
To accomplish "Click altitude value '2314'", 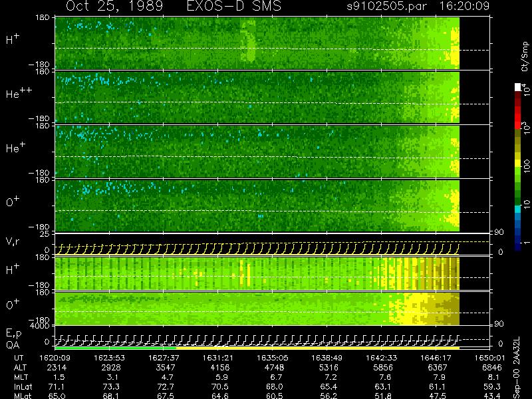I will coord(57,368).
